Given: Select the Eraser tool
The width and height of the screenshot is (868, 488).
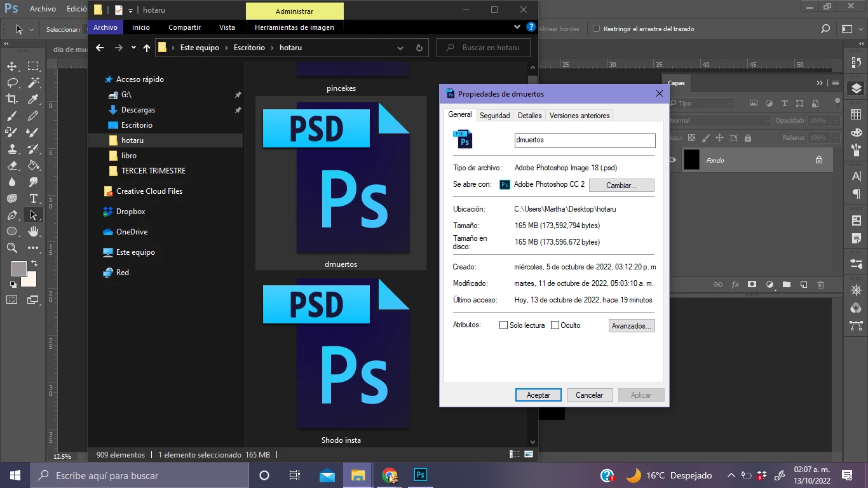Looking at the screenshot, I should 12,165.
